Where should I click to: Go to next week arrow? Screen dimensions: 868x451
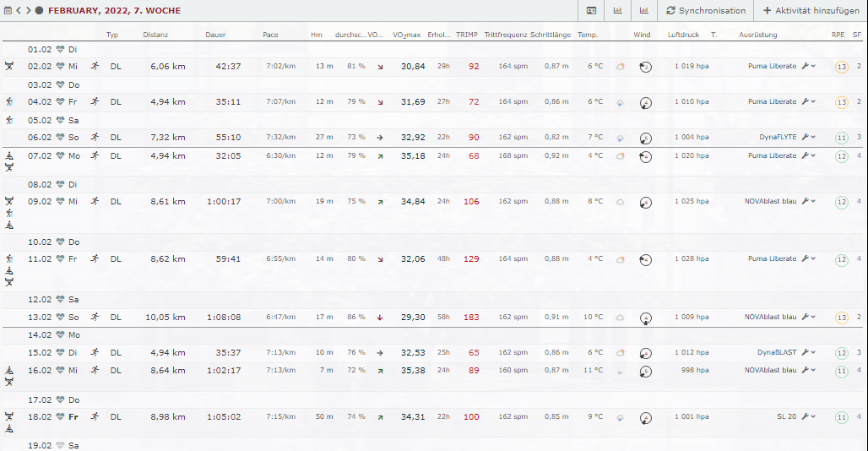29,11
